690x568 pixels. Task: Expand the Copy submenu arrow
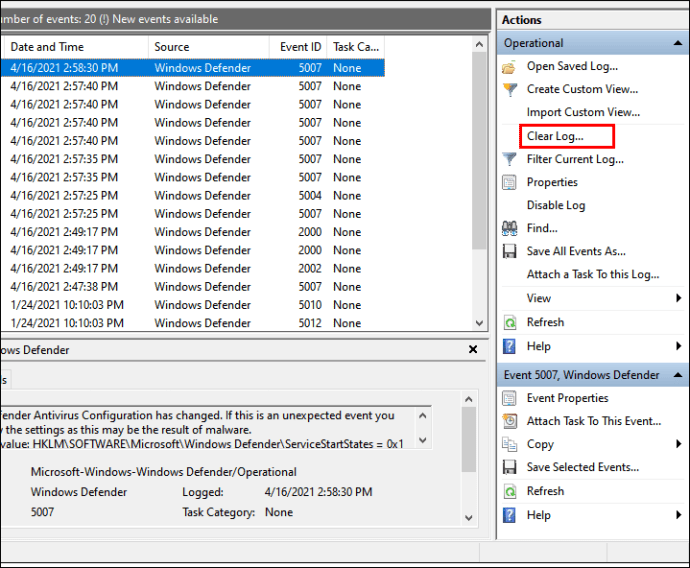coord(679,444)
